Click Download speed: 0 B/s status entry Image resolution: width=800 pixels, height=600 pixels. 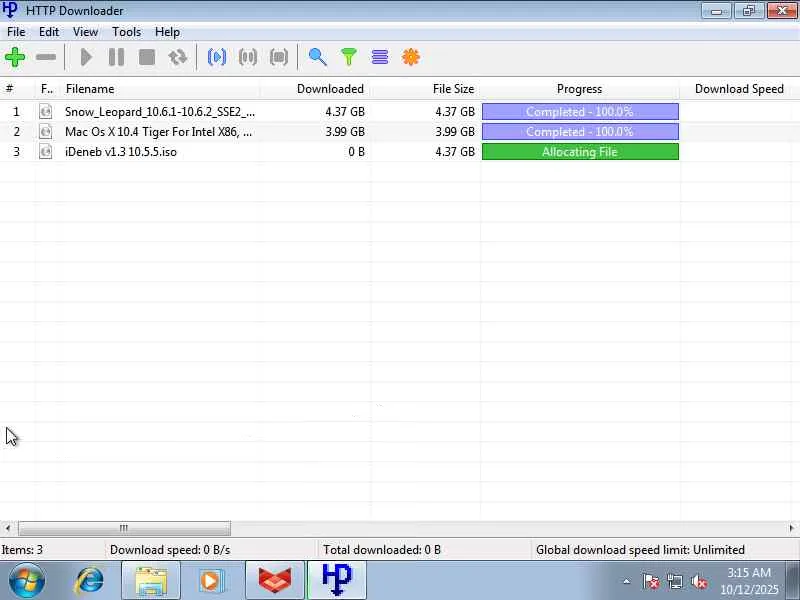170,550
